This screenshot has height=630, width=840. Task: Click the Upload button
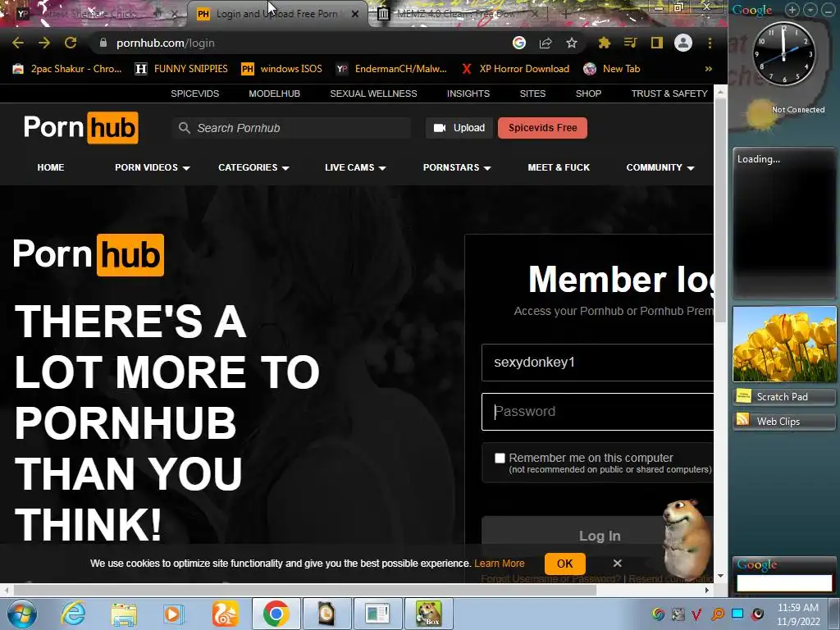coord(459,127)
